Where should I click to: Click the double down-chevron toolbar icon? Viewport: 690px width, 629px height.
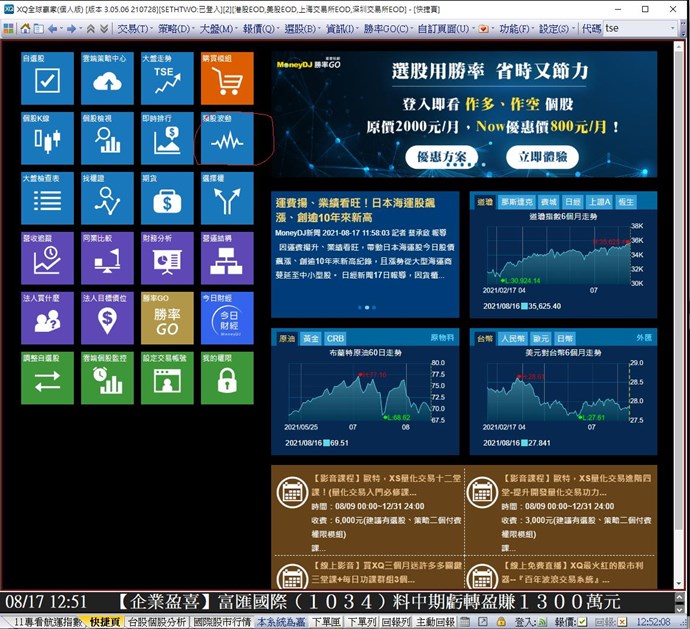point(104,29)
